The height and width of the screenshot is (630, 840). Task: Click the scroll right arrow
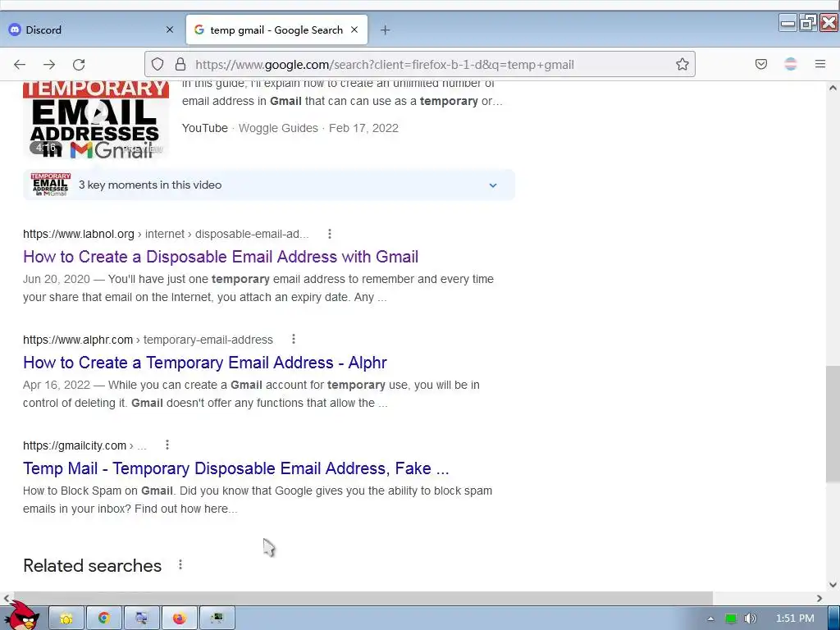[819, 598]
